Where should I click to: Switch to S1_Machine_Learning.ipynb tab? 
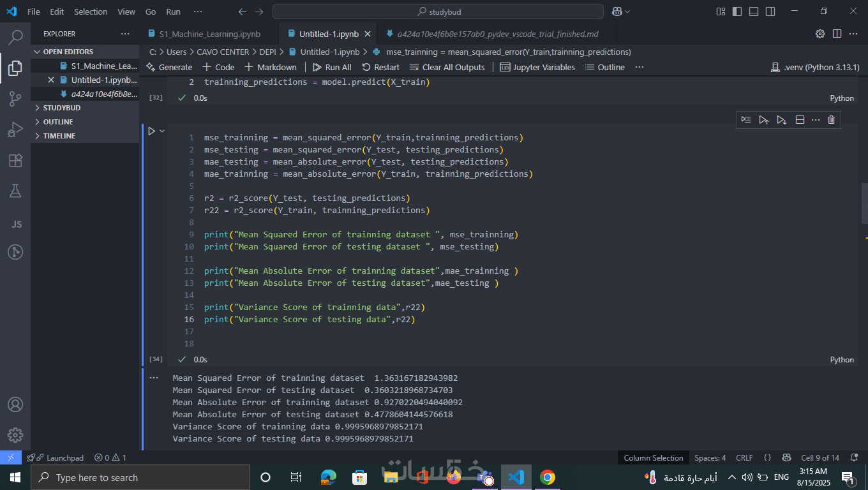(209, 34)
